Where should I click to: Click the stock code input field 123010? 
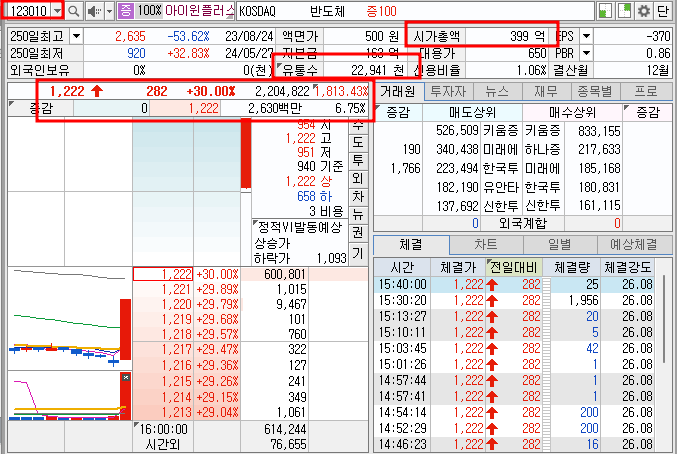[28, 11]
